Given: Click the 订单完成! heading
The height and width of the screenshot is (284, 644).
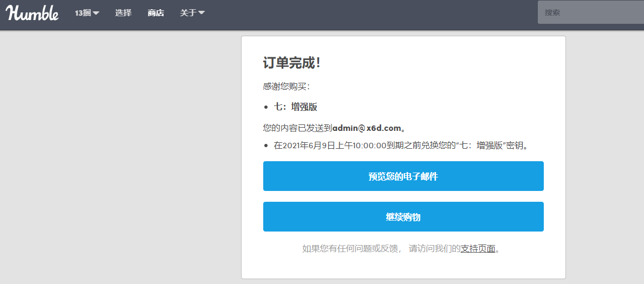Looking at the screenshot, I should pyautogui.click(x=291, y=63).
